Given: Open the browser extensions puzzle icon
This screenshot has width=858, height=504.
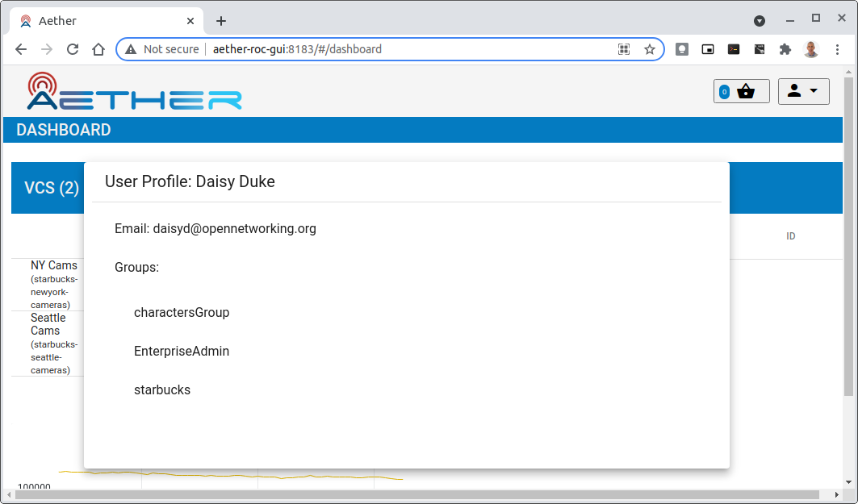Looking at the screenshot, I should pyautogui.click(x=785, y=49).
